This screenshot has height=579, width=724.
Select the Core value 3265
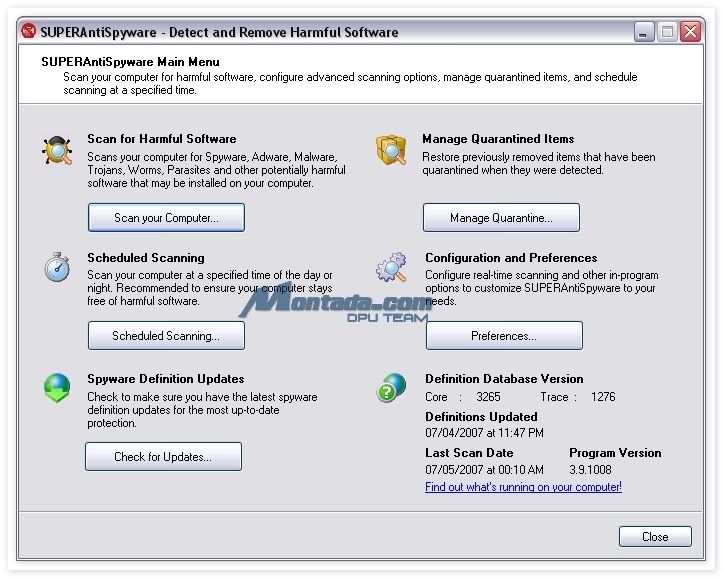[x=488, y=397]
